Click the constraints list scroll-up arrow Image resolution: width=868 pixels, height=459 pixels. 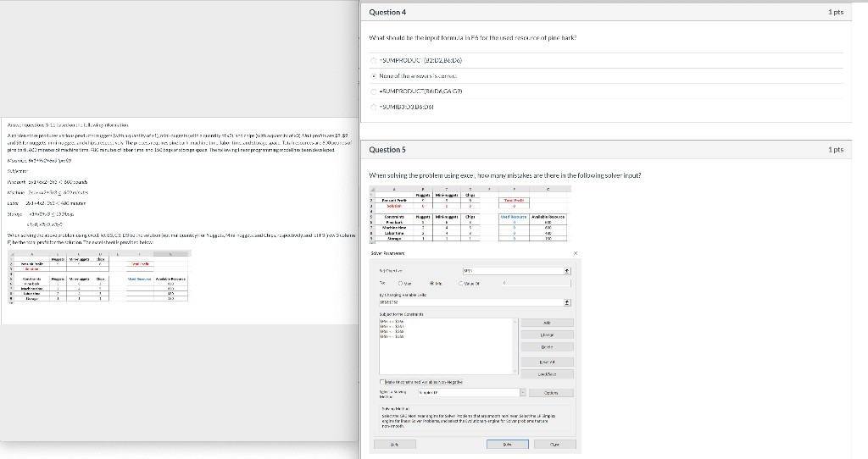click(515, 321)
